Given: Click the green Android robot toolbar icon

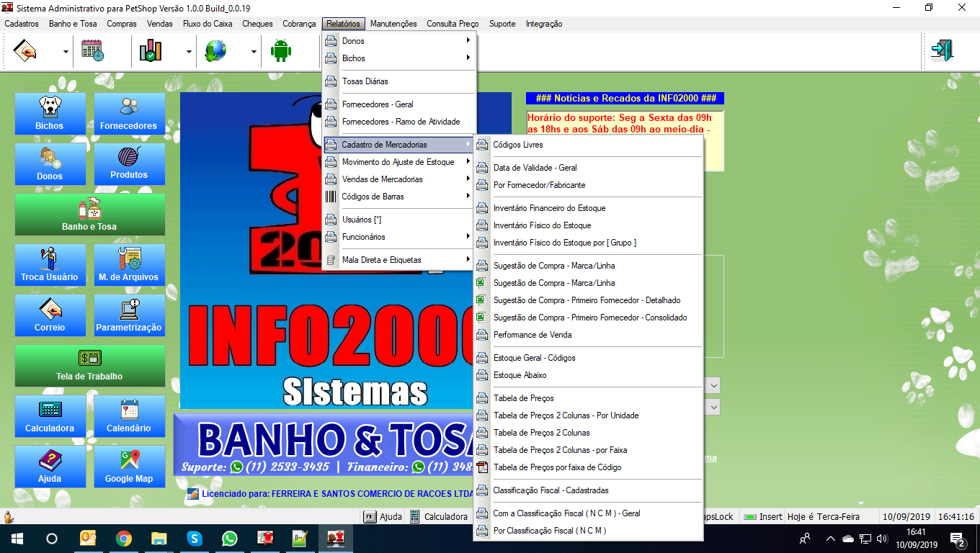Looking at the screenshot, I should pyautogui.click(x=281, y=51).
